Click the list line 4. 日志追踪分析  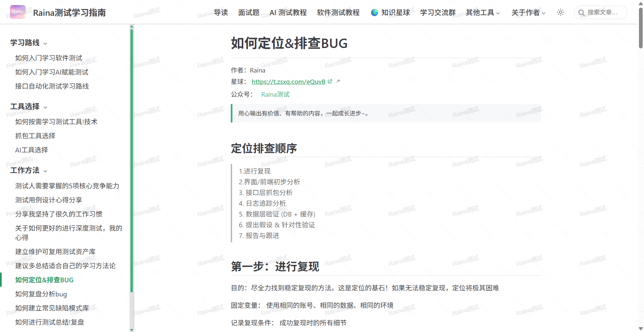[x=262, y=203]
